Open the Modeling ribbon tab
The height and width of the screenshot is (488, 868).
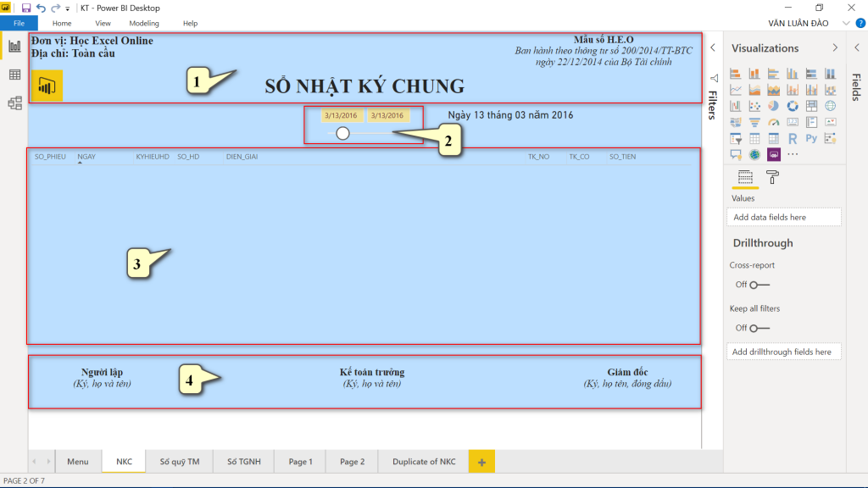(x=144, y=23)
